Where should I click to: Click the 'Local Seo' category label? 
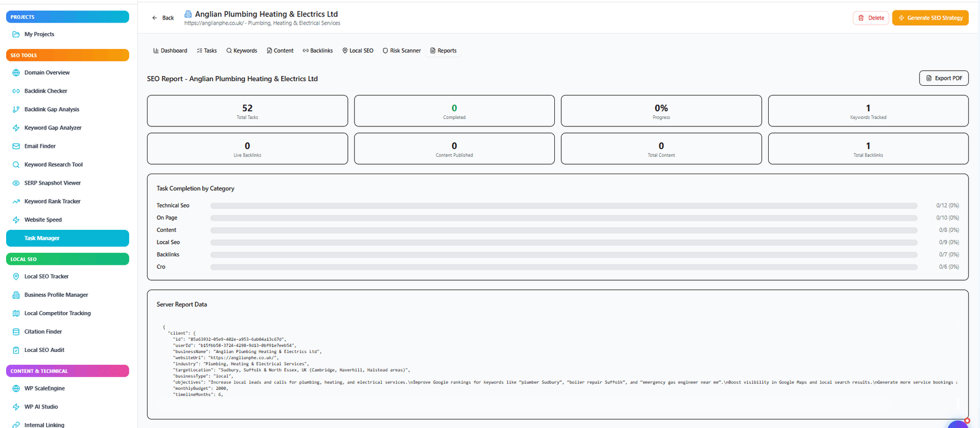click(168, 243)
